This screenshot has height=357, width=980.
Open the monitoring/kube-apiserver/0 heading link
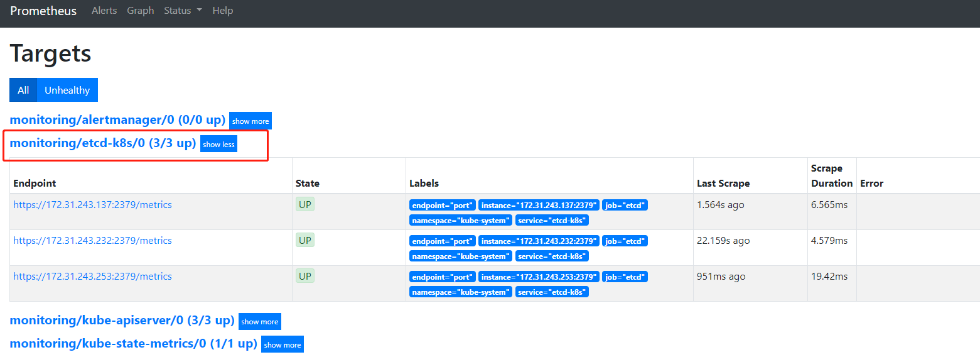[x=122, y=320]
